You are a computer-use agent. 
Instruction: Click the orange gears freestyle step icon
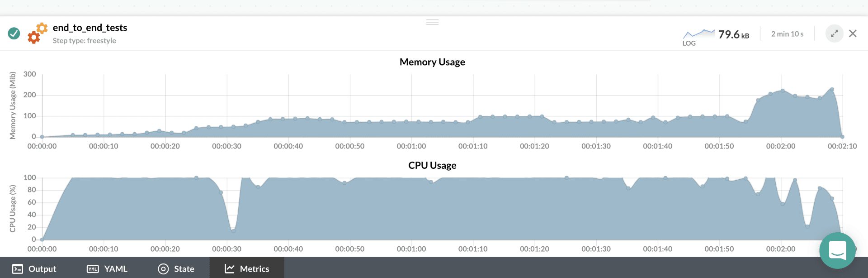click(37, 33)
